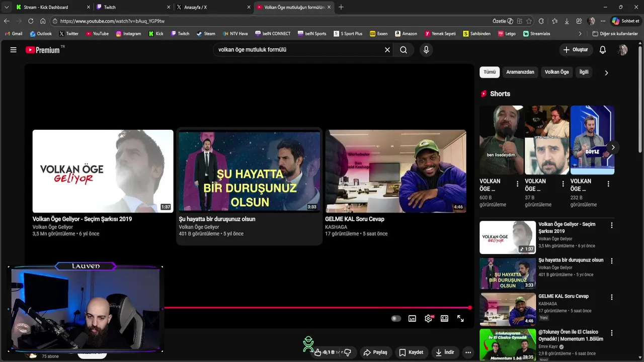Open menu for sidebar GELME KAL video
Image resolution: width=644 pixels, height=362 pixels.
[x=612, y=297]
